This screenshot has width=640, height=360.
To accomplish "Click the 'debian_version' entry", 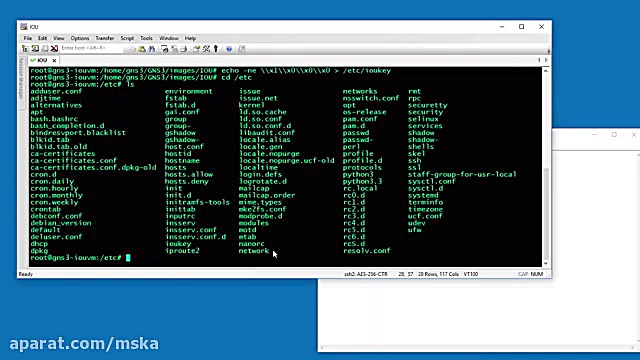I will coord(60,223).
